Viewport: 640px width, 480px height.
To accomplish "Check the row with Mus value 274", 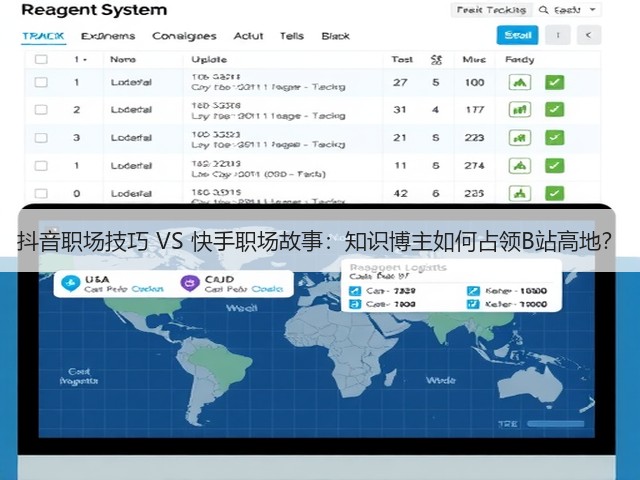I will coord(41,166).
